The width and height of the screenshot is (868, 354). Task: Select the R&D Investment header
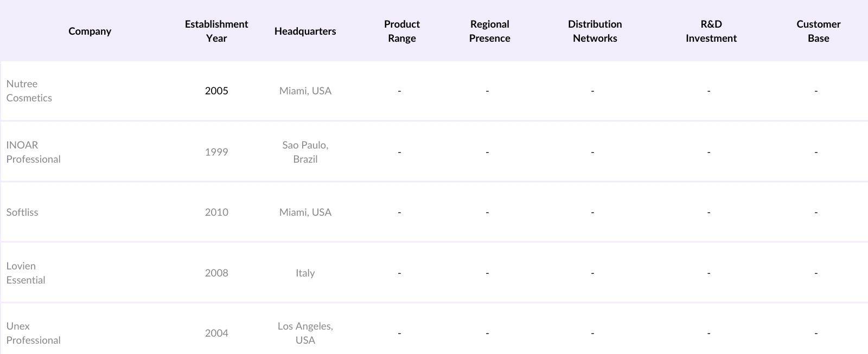pos(711,31)
